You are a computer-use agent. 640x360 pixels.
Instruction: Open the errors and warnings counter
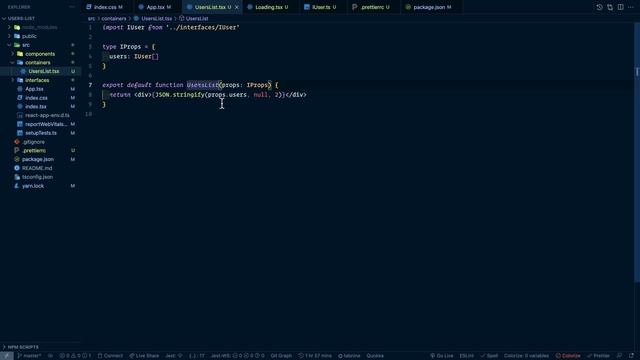76,356
